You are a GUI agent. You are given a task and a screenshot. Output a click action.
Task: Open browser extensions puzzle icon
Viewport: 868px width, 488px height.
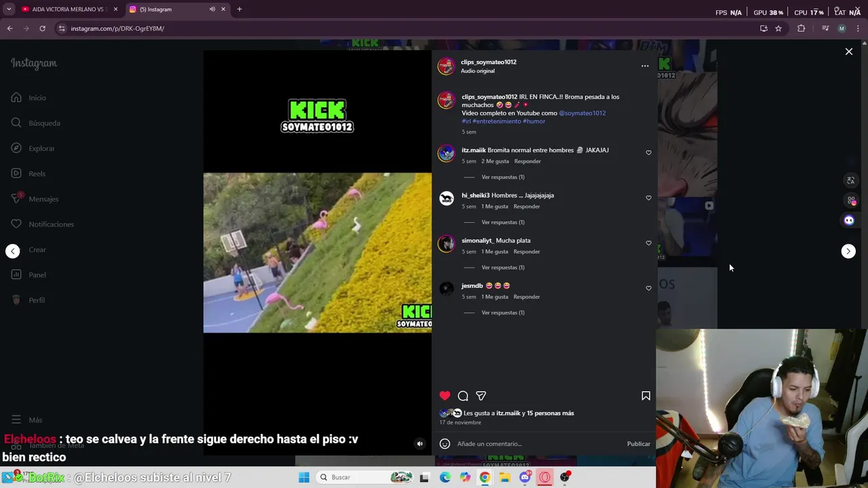click(801, 28)
